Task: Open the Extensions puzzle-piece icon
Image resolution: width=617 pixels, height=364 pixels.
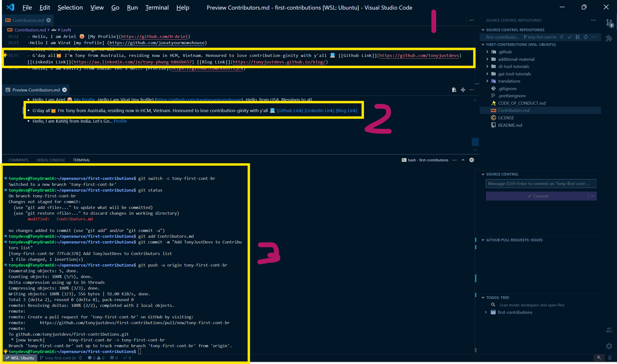Action: click(x=609, y=38)
